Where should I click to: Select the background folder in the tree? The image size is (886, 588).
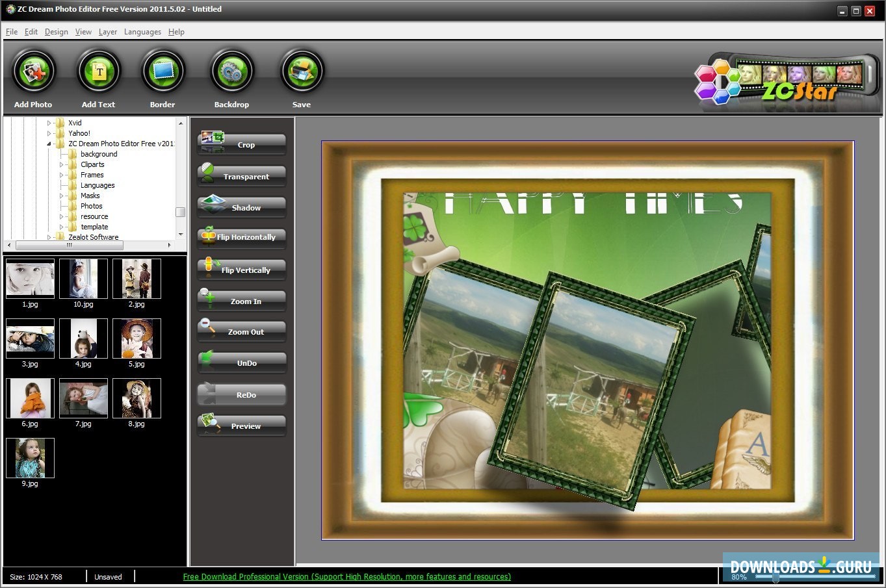pyautogui.click(x=99, y=154)
